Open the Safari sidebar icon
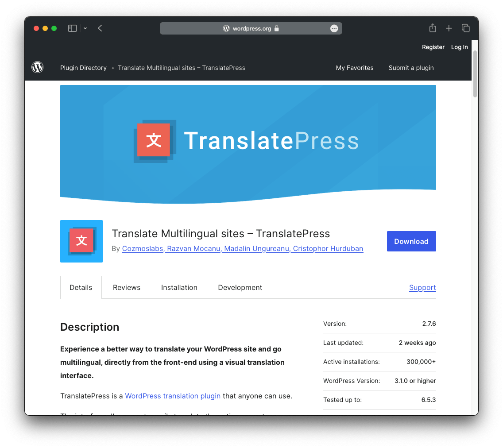 point(72,28)
